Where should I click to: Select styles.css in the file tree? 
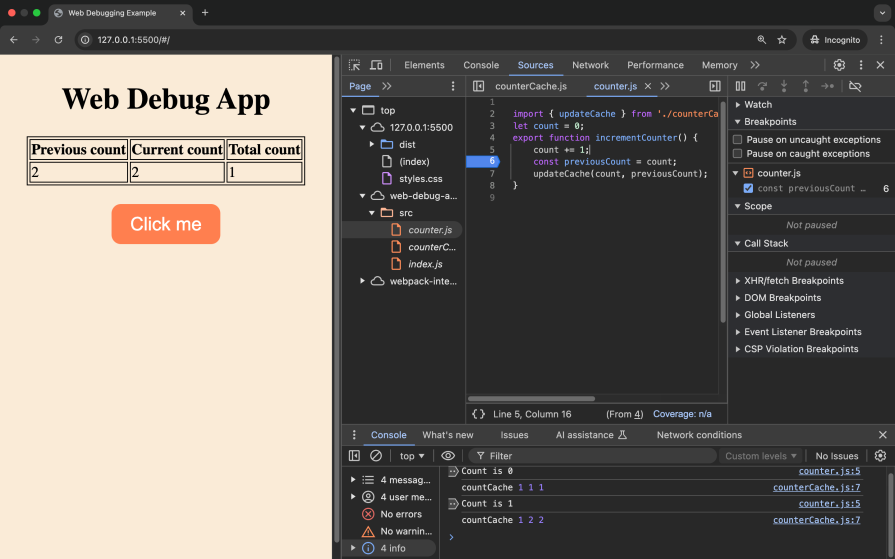pos(421,179)
